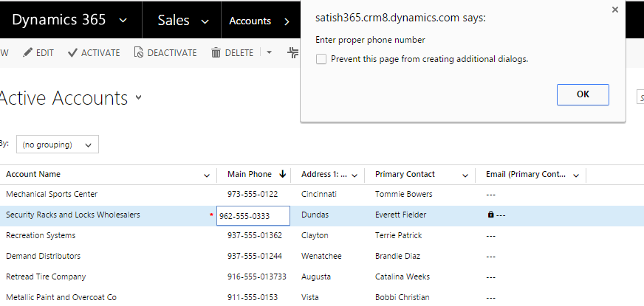Open the Account Name column filter dropdown
The image size is (644, 306).
pos(206,175)
